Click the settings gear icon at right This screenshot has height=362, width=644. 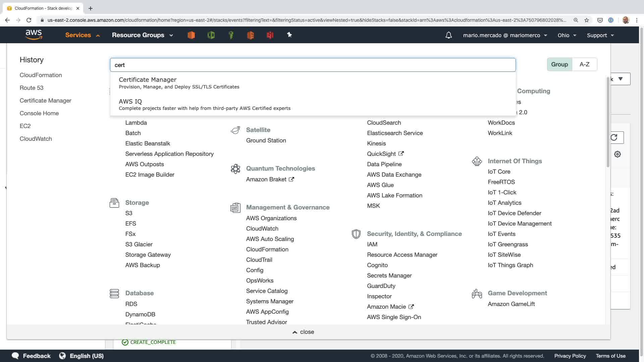click(618, 154)
